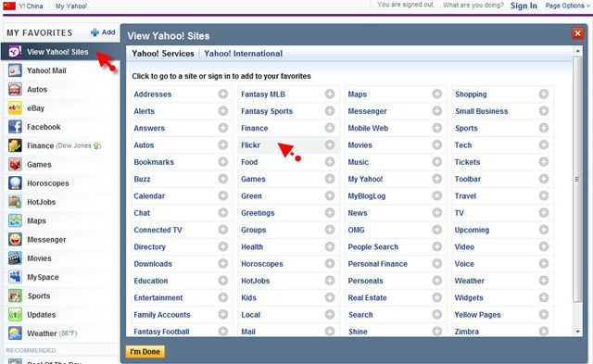Click the Updates icon in favorites

15,315
